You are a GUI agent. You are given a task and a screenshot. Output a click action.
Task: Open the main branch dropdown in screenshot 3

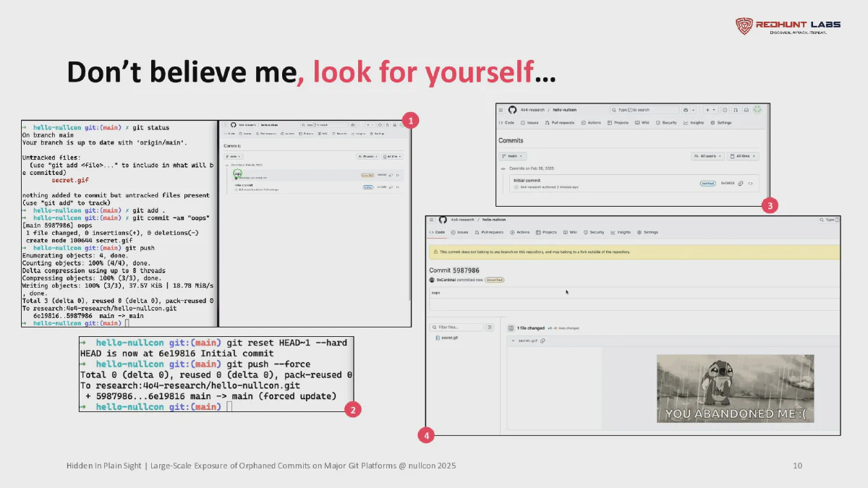point(512,156)
